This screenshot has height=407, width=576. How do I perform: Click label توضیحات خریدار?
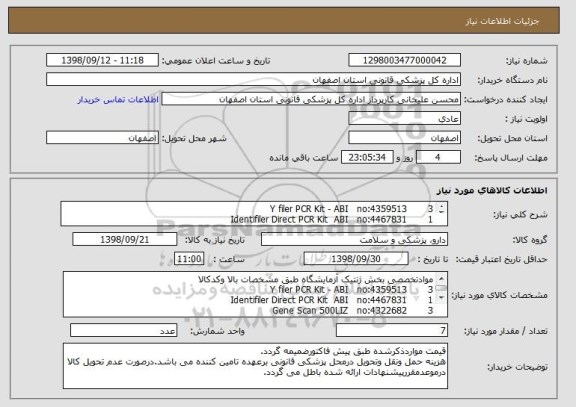tap(517, 367)
